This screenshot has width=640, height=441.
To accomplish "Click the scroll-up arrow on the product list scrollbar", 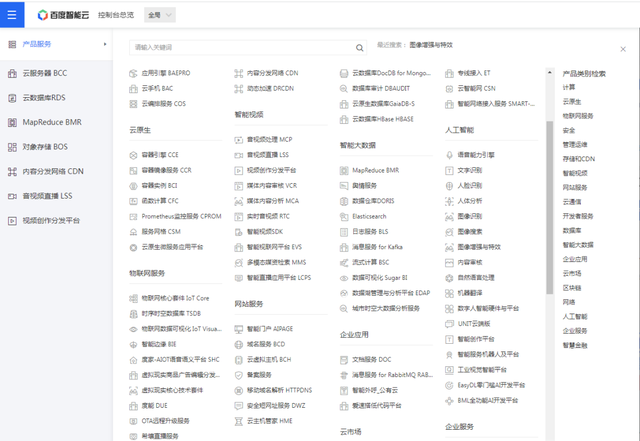I will point(549,73).
